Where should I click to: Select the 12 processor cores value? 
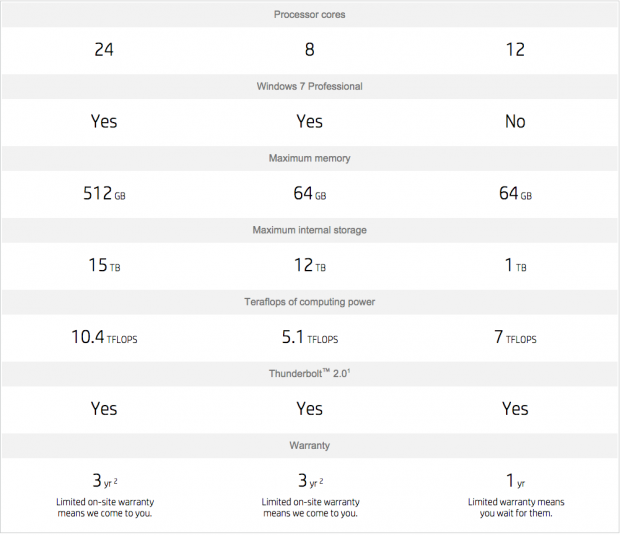tap(515, 49)
